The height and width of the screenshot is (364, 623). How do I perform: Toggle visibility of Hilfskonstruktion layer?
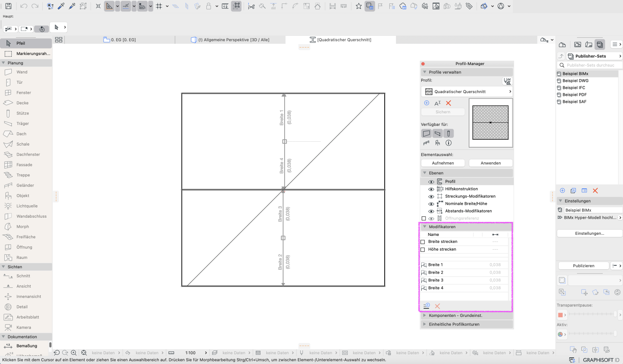[431, 189]
